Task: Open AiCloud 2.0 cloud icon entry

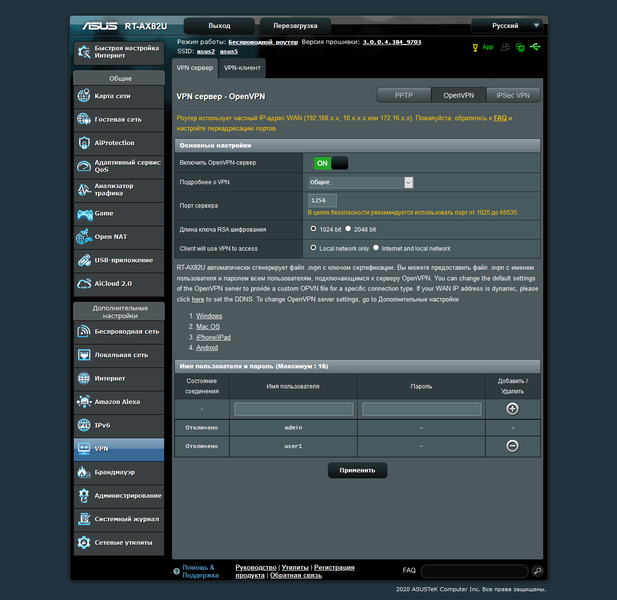Action: 84,284
